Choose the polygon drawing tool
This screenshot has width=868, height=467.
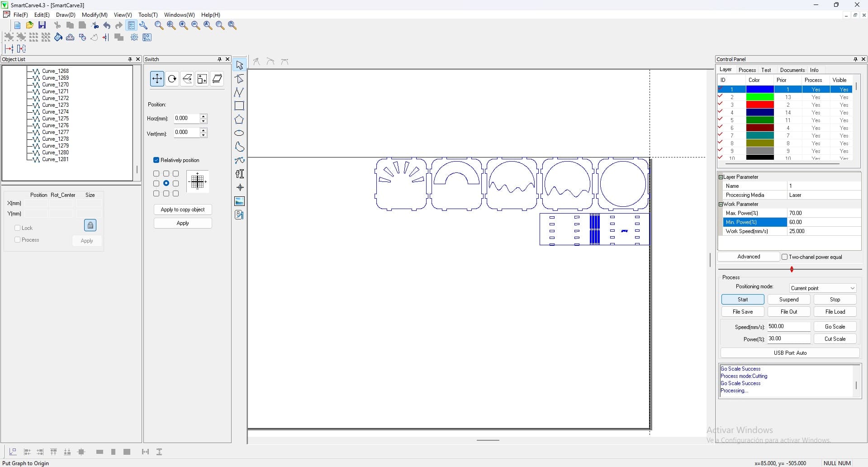239,119
